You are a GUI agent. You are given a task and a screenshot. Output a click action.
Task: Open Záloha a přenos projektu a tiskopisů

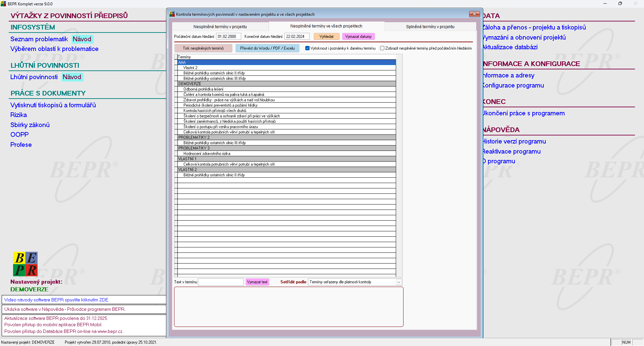coord(534,27)
